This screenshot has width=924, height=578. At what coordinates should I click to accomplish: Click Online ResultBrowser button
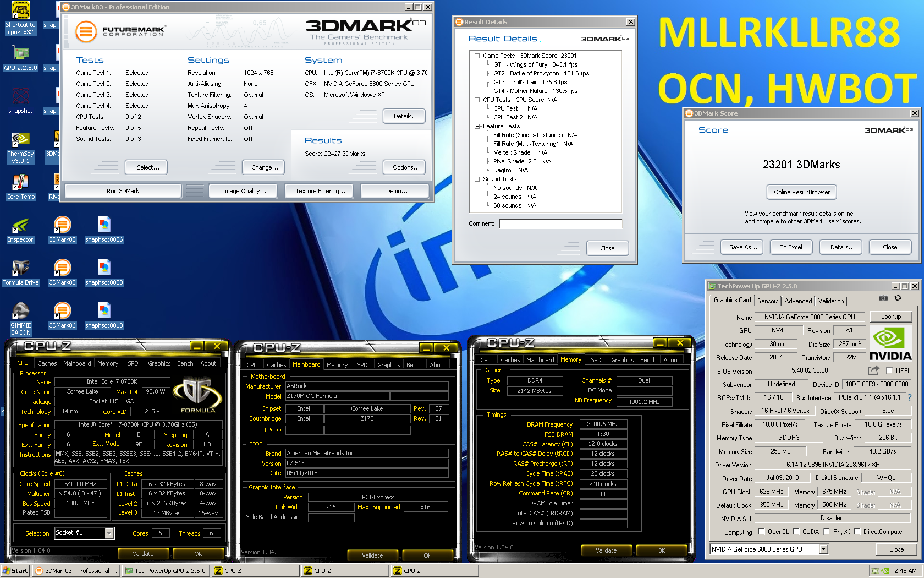click(x=802, y=192)
